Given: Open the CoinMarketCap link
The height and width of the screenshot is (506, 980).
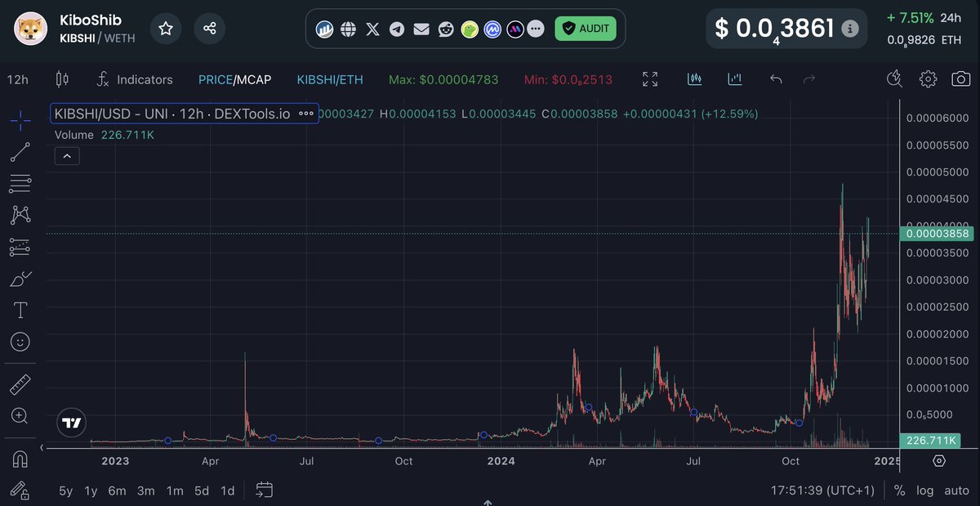Looking at the screenshot, I should tap(492, 29).
